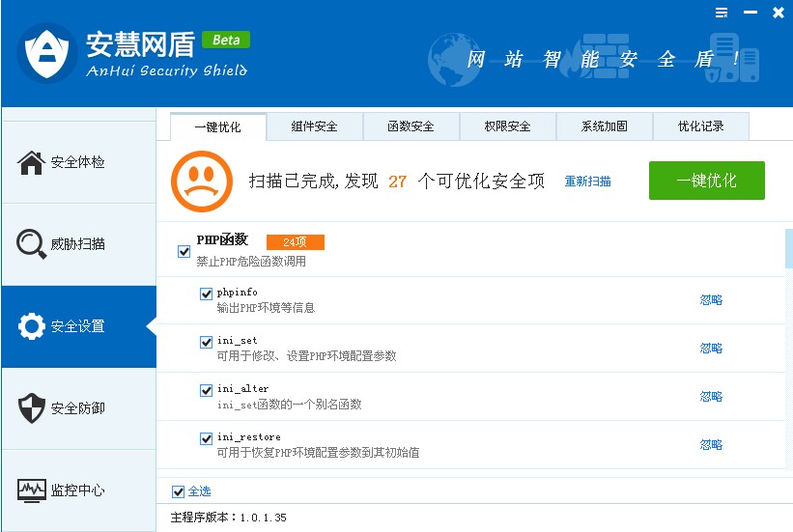Click 忽略 for ini_restore
Viewport: 793px width, 532px height.
(x=711, y=445)
